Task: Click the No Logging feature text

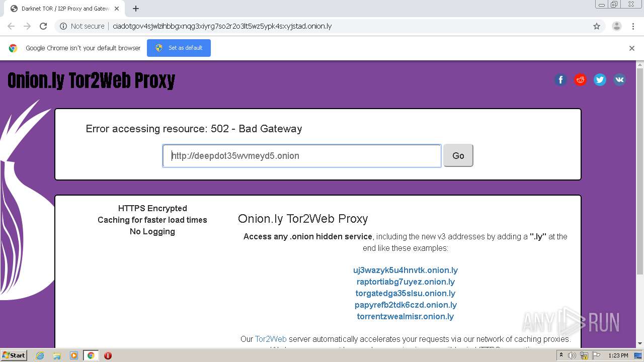Action: (152, 231)
